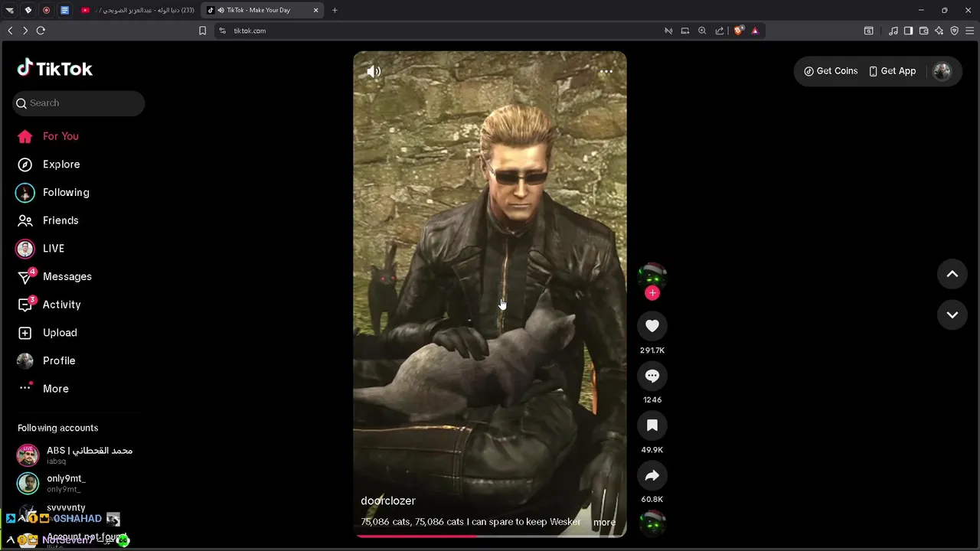
Task: Open the Brave Wallet icon
Action: pos(923,31)
